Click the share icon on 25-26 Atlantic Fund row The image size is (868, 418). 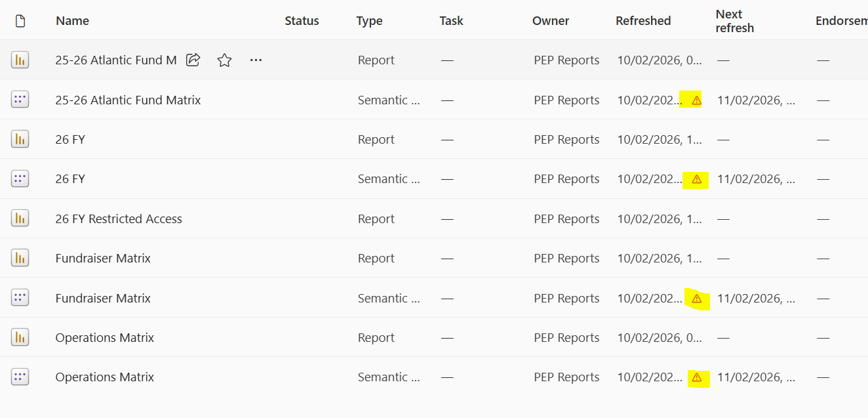pos(193,60)
